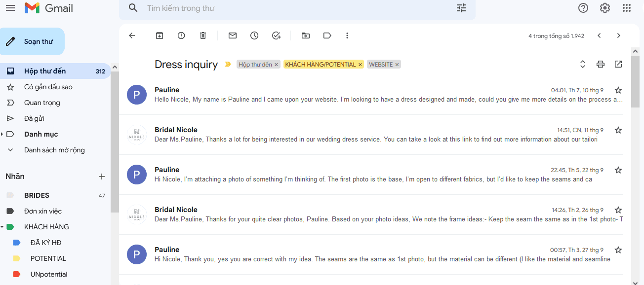This screenshot has height=285, width=644.
Task: Add conversation to Tasks
Action: coord(276,36)
